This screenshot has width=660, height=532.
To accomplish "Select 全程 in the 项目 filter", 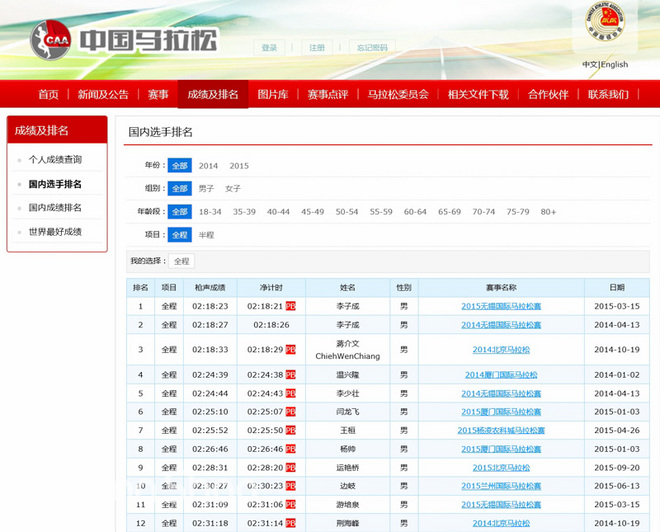I will [180, 235].
